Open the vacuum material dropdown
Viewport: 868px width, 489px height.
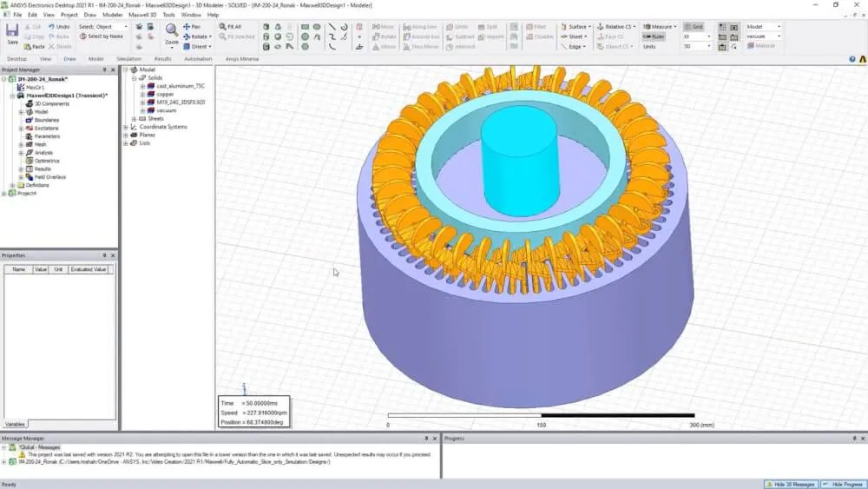pyautogui.click(x=778, y=36)
